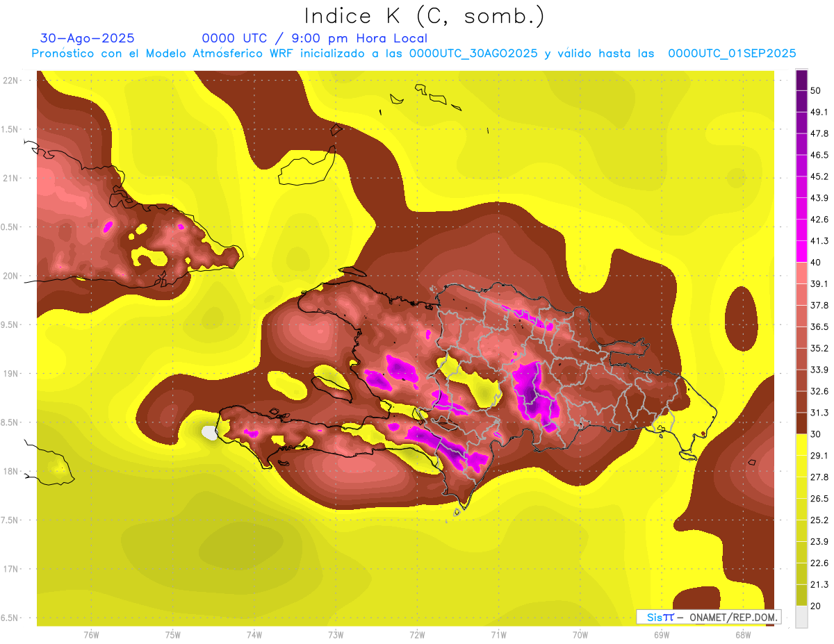Click the color scale value 25.2
The height and width of the screenshot is (644, 834).
tap(819, 520)
